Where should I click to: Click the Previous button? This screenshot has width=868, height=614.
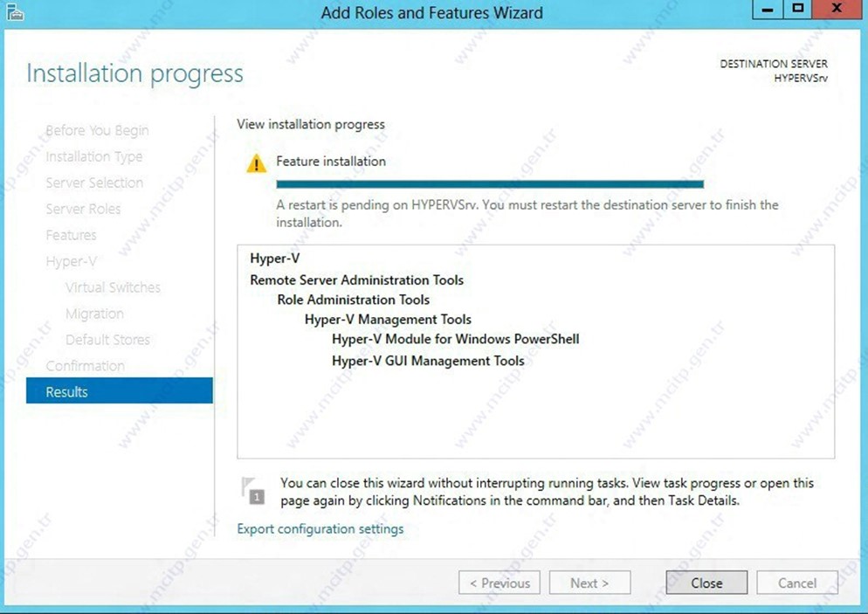(499, 583)
